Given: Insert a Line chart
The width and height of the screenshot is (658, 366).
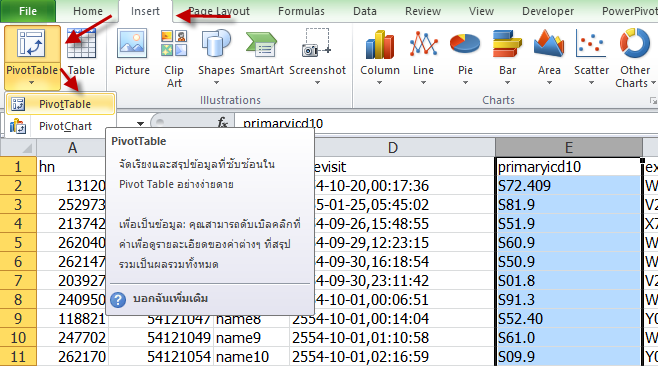Looking at the screenshot, I should 423,44.
